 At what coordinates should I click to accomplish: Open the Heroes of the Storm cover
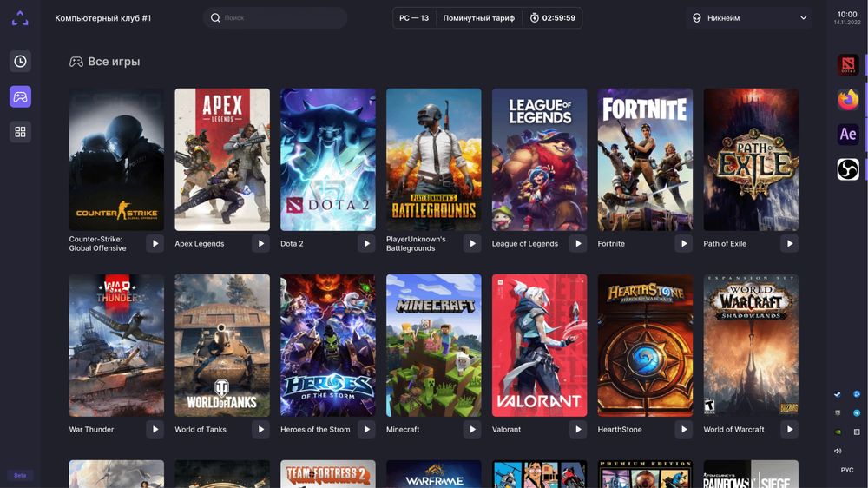tap(328, 345)
